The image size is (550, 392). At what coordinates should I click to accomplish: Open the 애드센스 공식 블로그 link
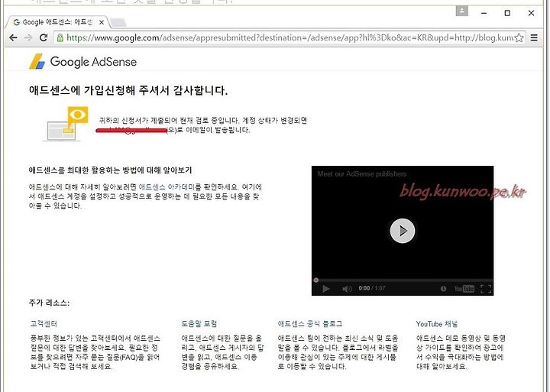[x=310, y=323]
